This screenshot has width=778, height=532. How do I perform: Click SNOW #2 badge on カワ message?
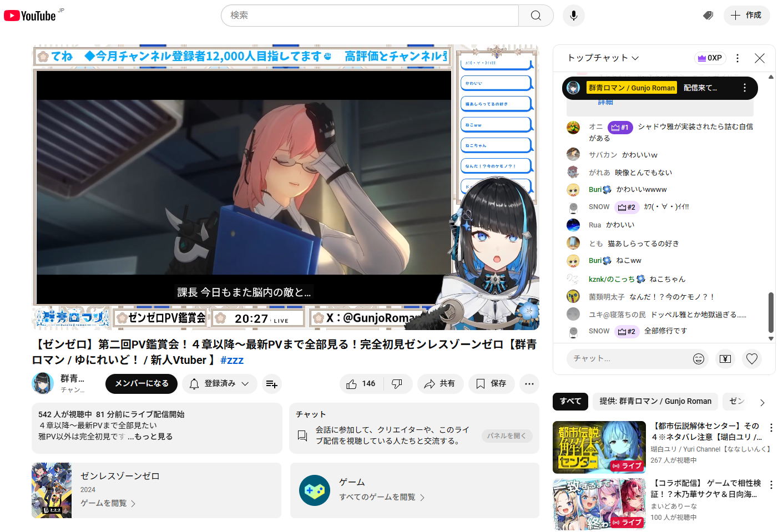point(627,207)
